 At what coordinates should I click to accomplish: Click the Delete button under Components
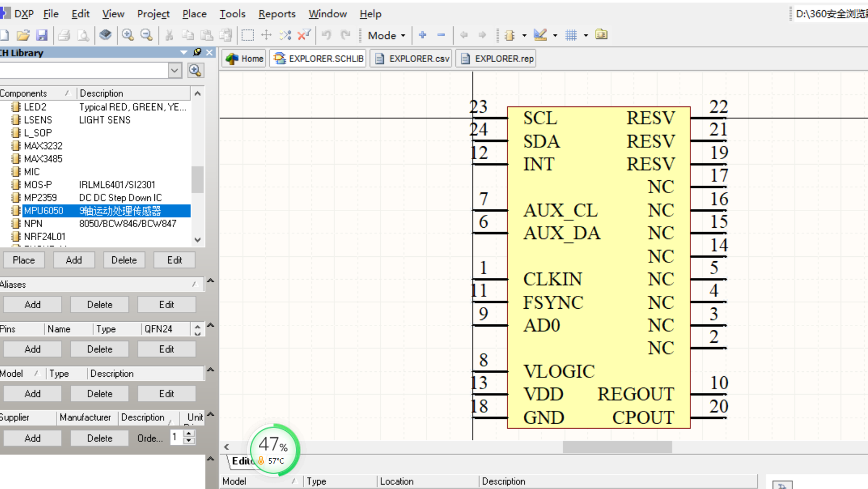pyautogui.click(x=124, y=260)
